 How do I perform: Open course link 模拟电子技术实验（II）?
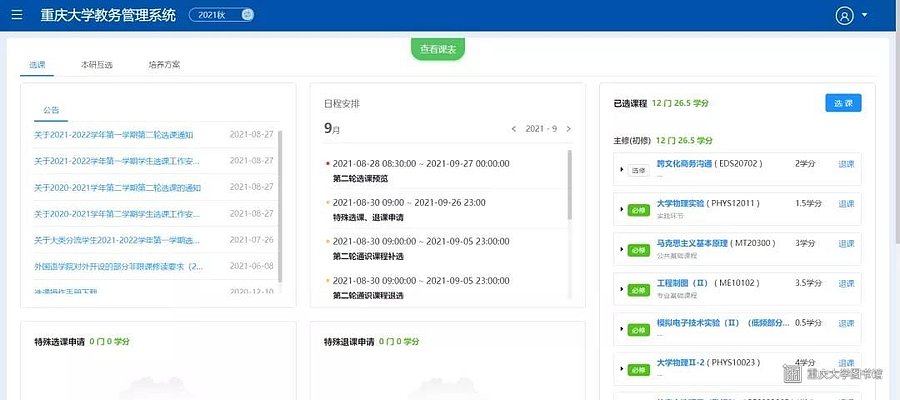point(723,323)
